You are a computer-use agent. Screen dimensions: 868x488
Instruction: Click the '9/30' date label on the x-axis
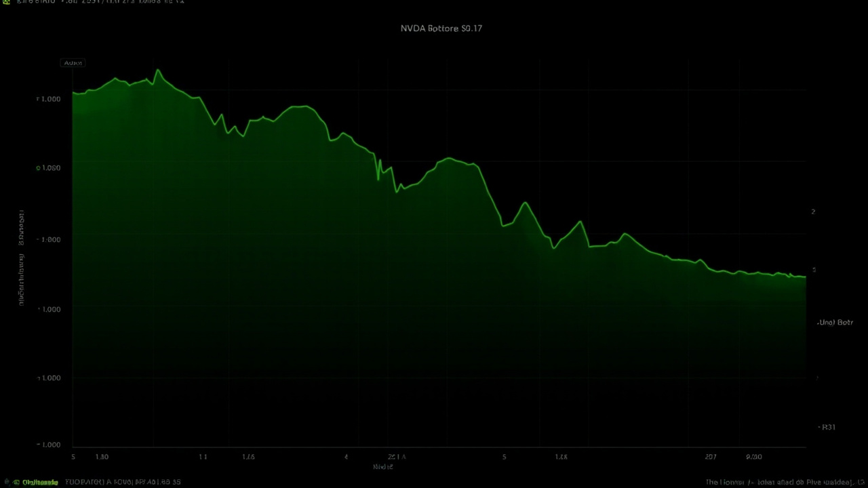click(754, 457)
